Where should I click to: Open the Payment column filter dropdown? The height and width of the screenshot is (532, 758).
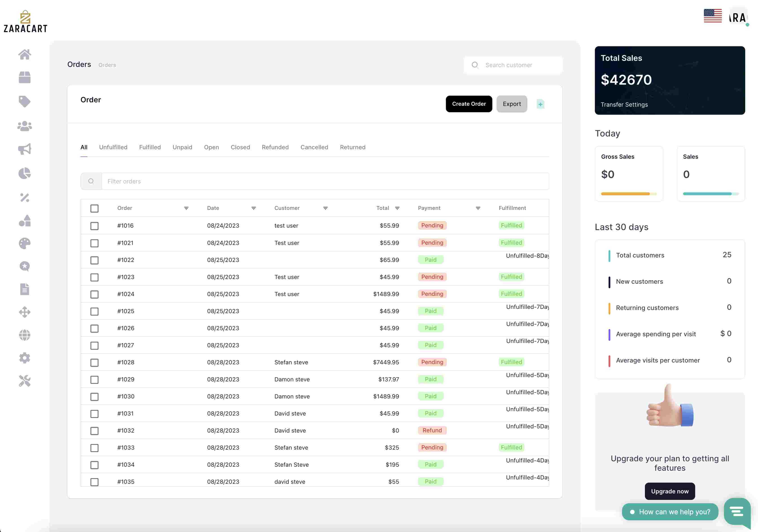pos(478,208)
